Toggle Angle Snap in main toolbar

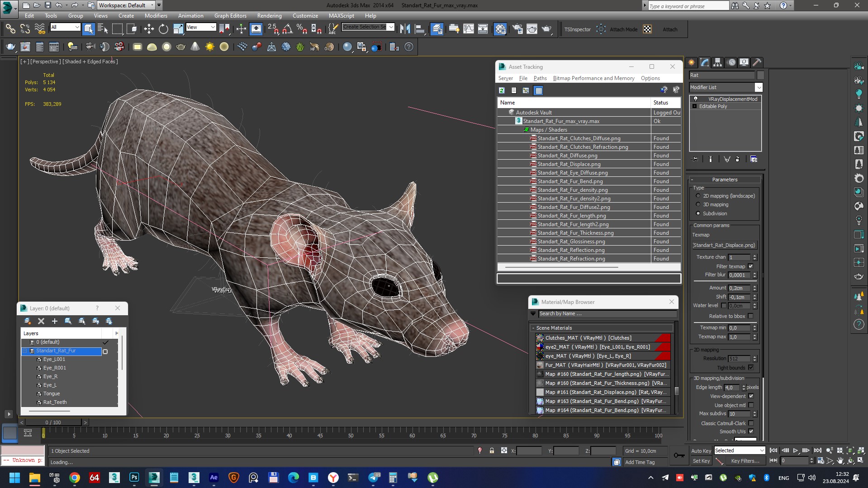[x=287, y=29]
